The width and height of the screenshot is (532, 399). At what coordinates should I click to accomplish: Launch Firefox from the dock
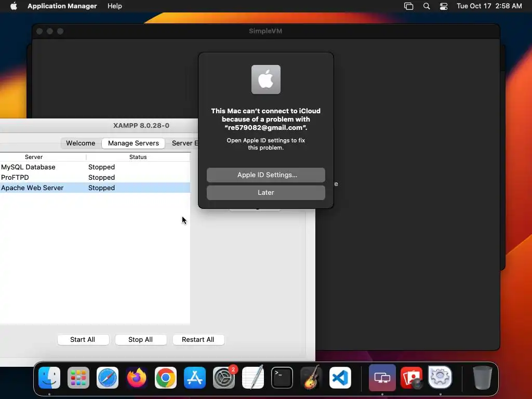point(137,378)
